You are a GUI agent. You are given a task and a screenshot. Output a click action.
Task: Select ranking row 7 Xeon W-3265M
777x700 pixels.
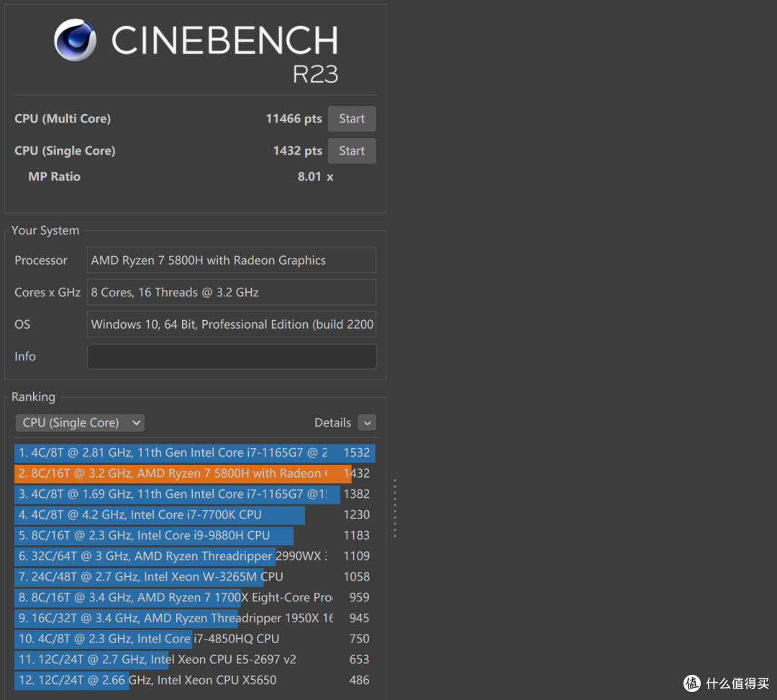[195, 577]
